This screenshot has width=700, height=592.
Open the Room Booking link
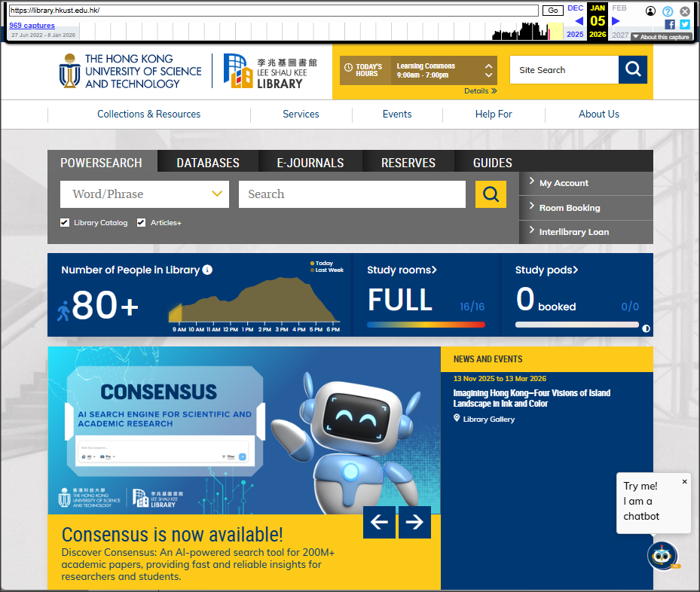[570, 208]
